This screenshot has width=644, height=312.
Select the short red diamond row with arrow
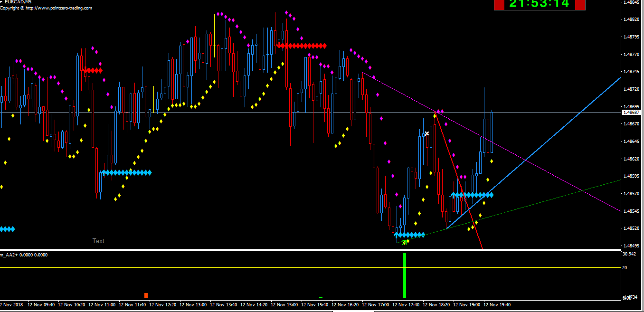[x=92, y=70]
